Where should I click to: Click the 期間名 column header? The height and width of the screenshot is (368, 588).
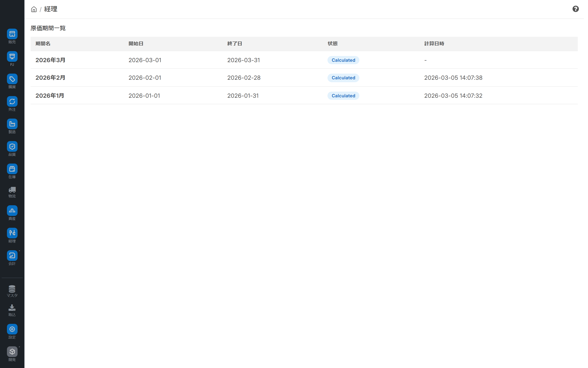pyautogui.click(x=43, y=44)
